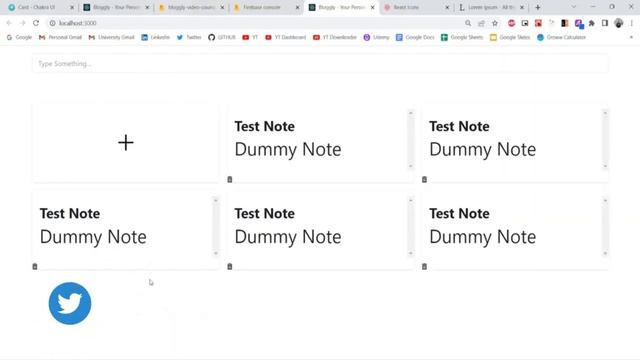Open the tab search chevron dropdown
640x360 pixels.
click(573, 7)
